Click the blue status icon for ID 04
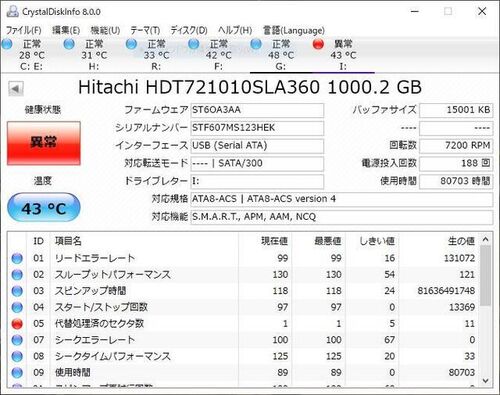500x395 pixels. [17, 307]
